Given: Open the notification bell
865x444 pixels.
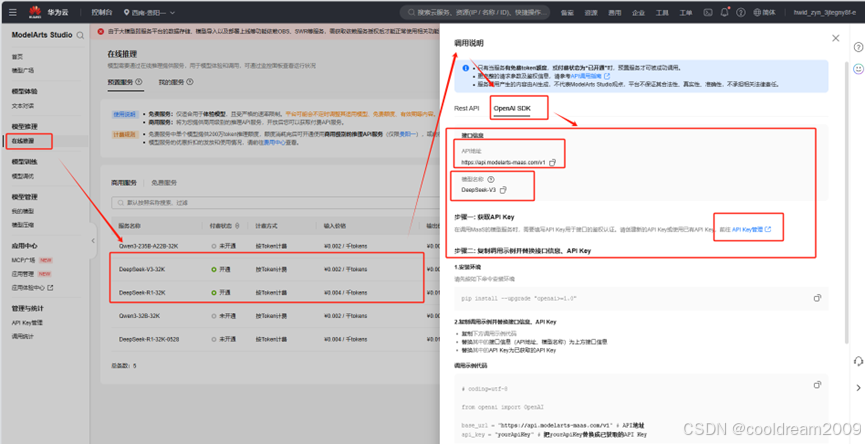Looking at the screenshot, I should pyautogui.click(x=724, y=12).
